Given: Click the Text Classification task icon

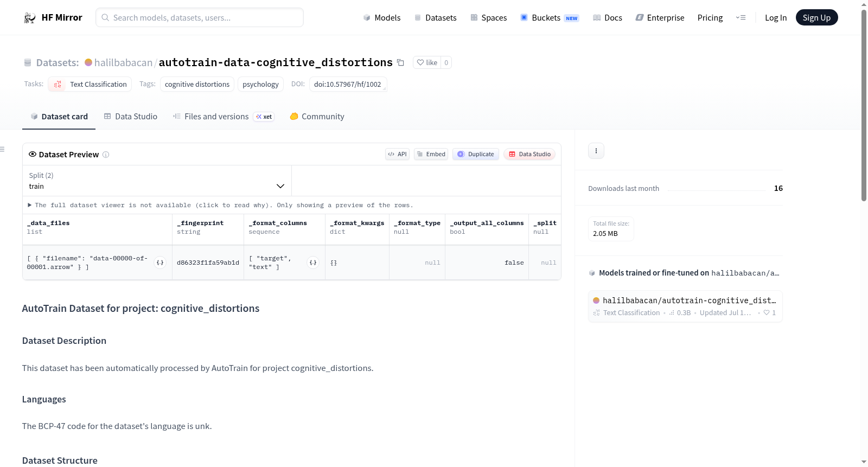Looking at the screenshot, I should [58, 84].
